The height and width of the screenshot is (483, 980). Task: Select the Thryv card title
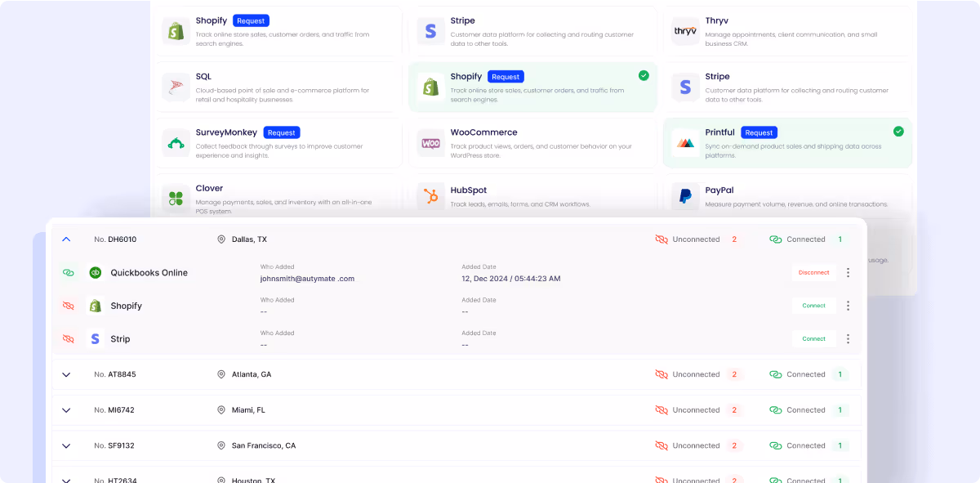(x=718, y=20)
